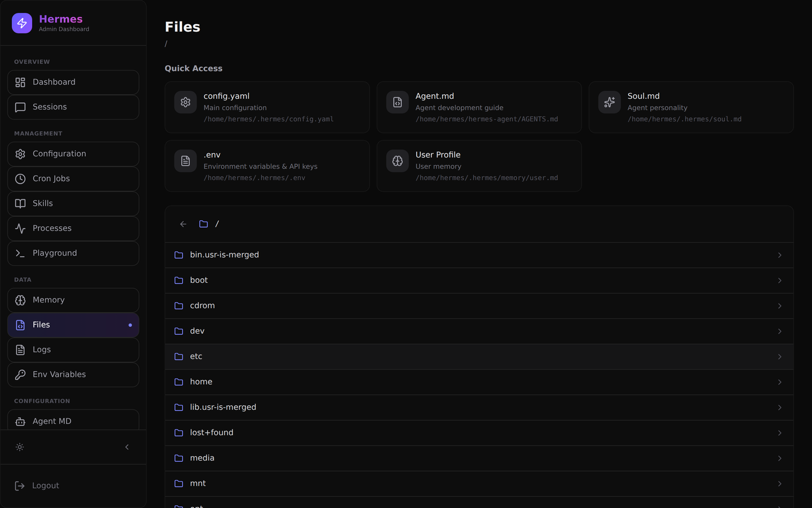Click the cdrom folder name
The image size is (812, 508).
click(x=202, y=306)
